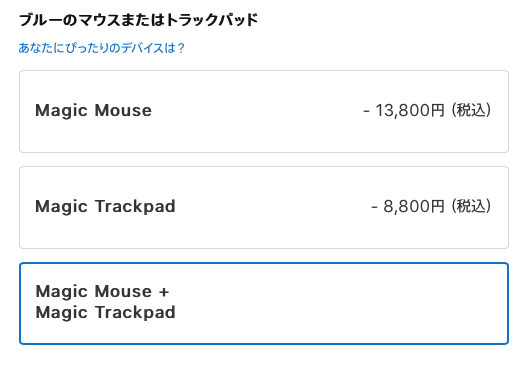Screen dimensions: 529x366
Task: Click (税込) label in Magic Trackpad card
Action: (x=471, y=206)
